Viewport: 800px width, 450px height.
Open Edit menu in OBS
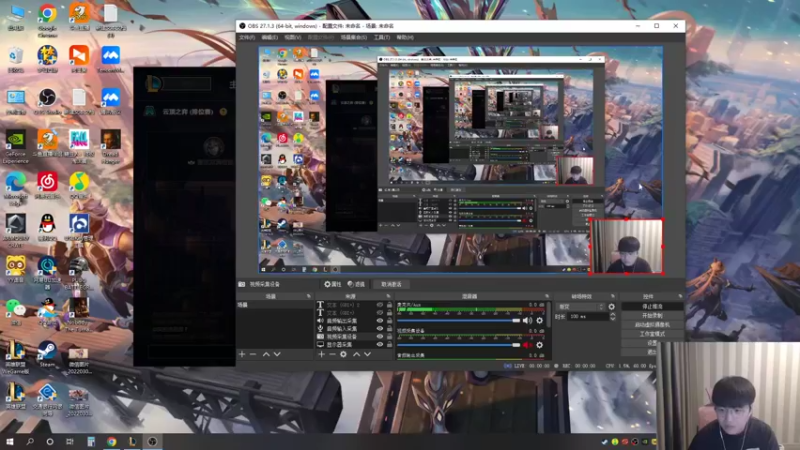click(x=269, y=37)
